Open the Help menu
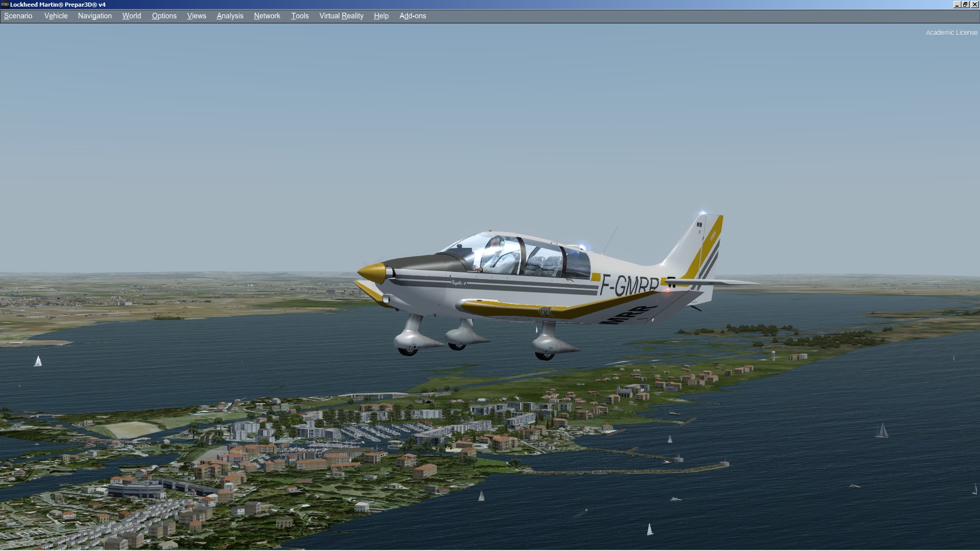980x551 pixels. [381, 16]
